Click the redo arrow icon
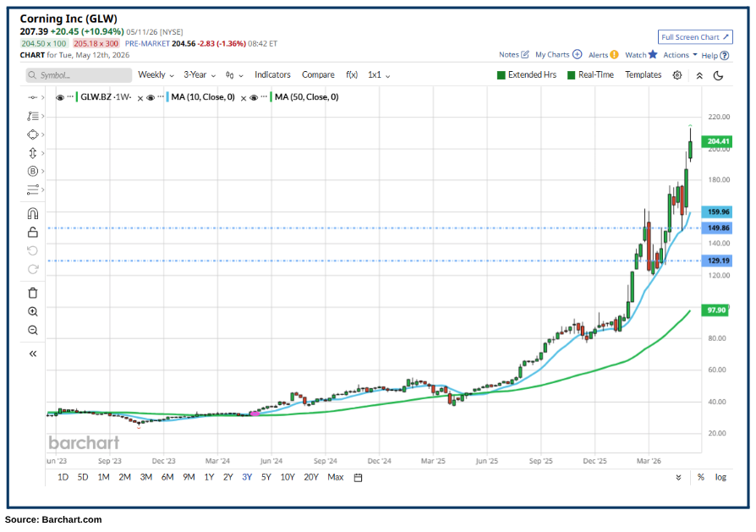The image size is (756, 532). [x=33, y=269]
